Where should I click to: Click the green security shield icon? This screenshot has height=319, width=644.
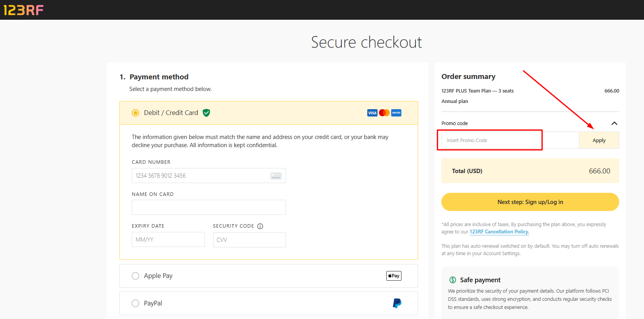tap(207, 113)
